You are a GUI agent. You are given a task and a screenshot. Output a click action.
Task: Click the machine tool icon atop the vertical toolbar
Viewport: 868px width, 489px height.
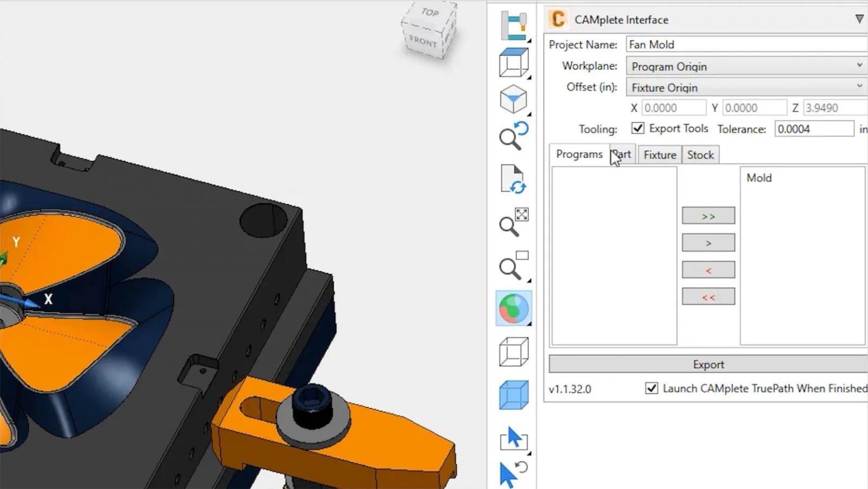[x=513, y=26]
